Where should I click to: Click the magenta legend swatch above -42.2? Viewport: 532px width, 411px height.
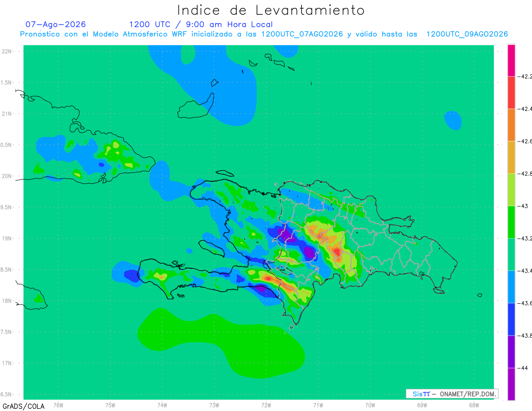(511, 60)
